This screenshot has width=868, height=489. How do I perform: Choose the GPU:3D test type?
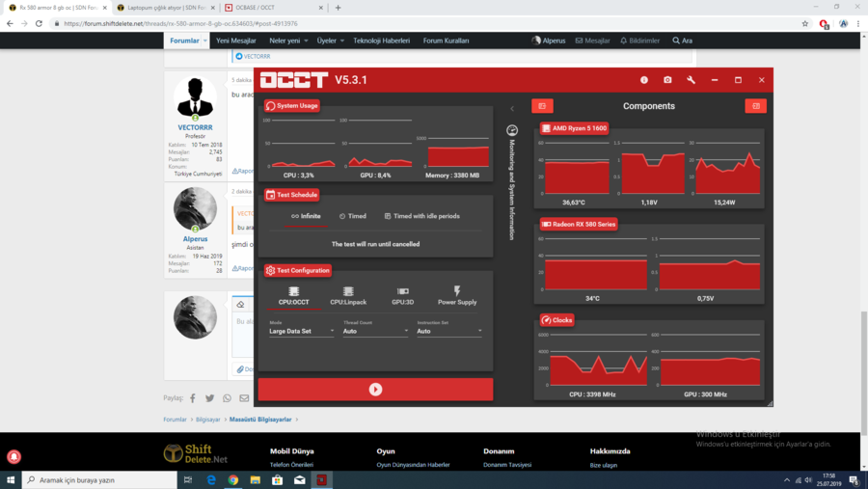point(402,296)
